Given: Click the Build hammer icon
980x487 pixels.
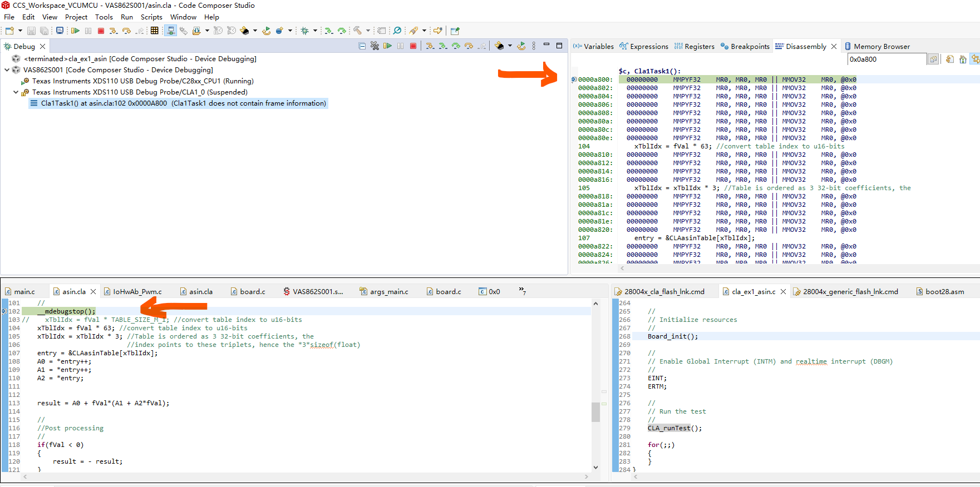Looking at the screenshot, I should tap(357, 31).
